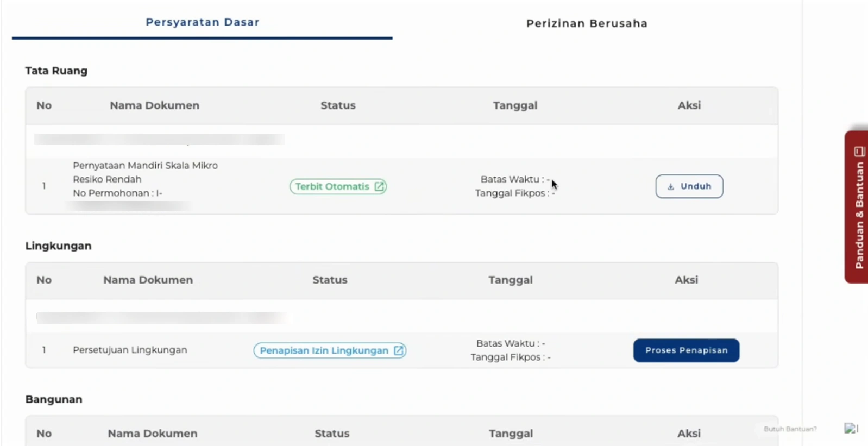Image resolution: width=868 pixels, height=446 pixels.
Task: Select the Persetujuan Lingkungan document name
Action: tap(130, 350)
